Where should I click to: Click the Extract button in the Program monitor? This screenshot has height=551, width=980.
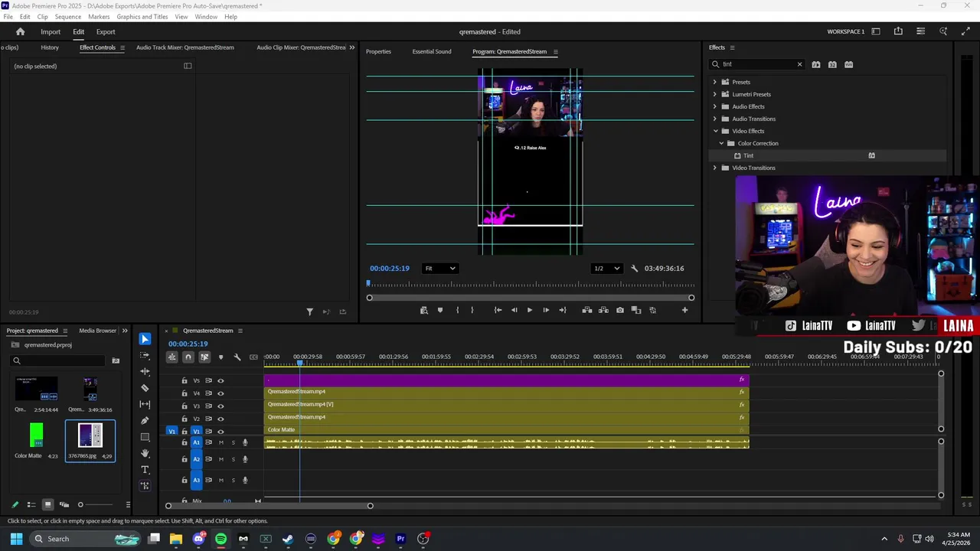pyautogui.click(x=603, y=310)
